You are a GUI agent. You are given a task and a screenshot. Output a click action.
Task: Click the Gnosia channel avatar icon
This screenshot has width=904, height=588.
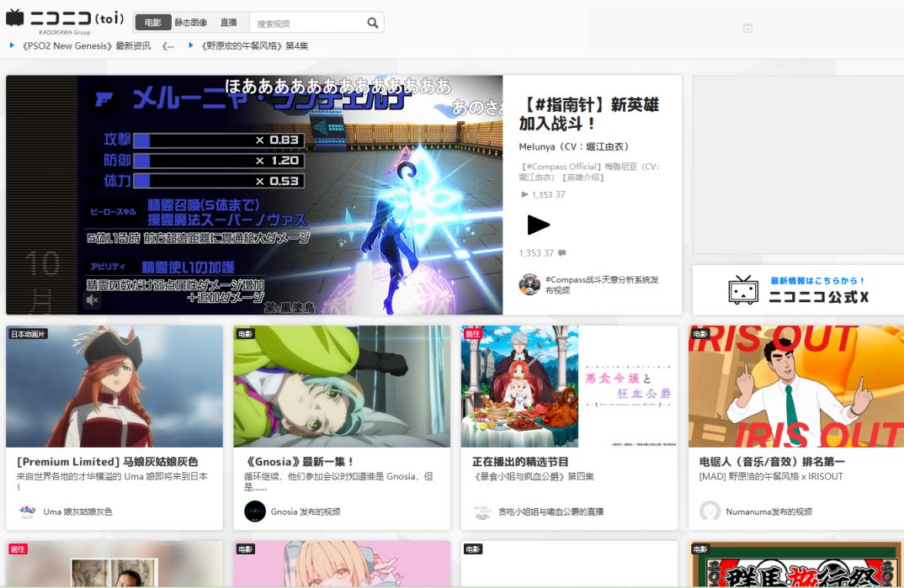tap(254, 511)
